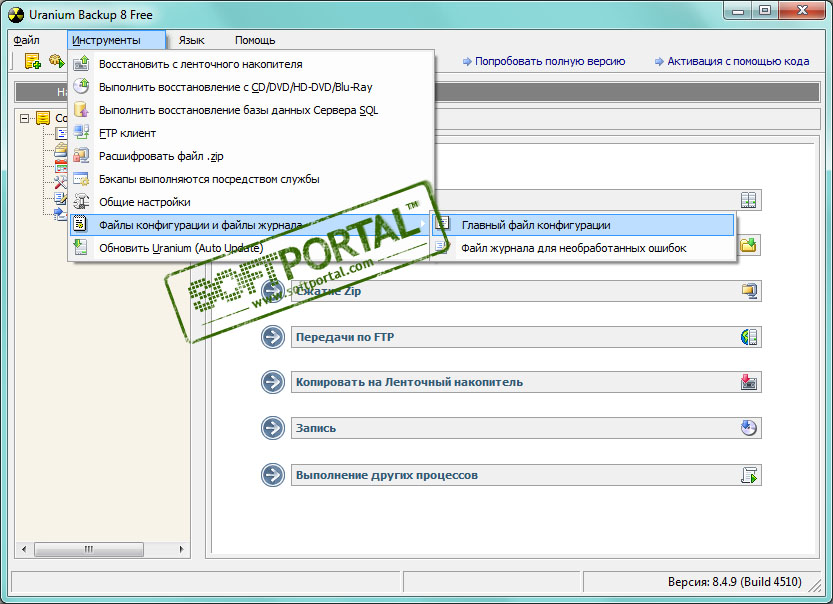The image size is (833, 604).
Task: Click the zip compression computer icon
Action: click(749, 291)
